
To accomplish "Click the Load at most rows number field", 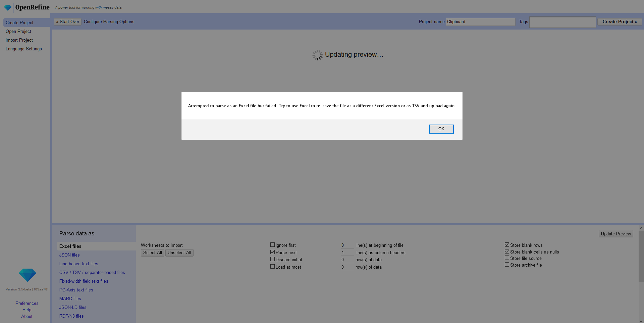I will click(347, 267).
